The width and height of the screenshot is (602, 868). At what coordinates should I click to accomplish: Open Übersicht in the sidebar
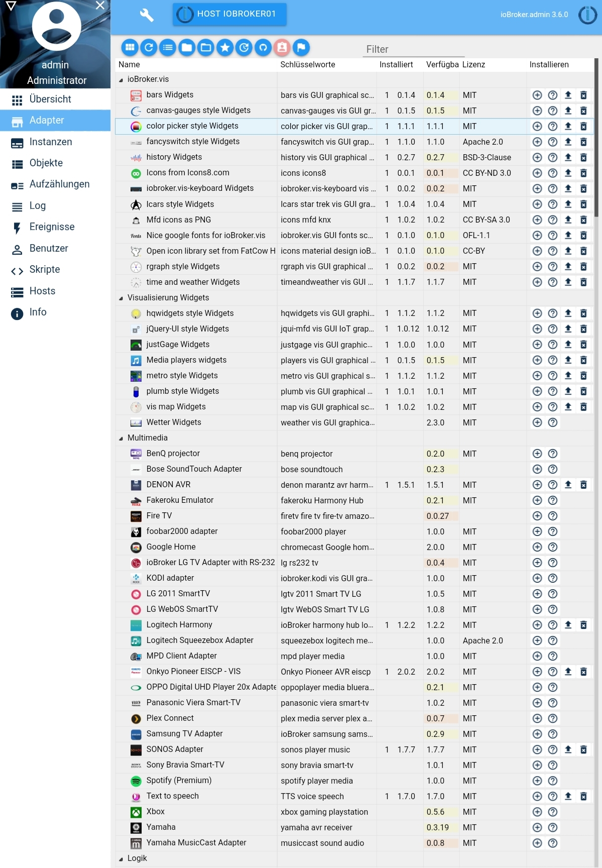[55, 99]
